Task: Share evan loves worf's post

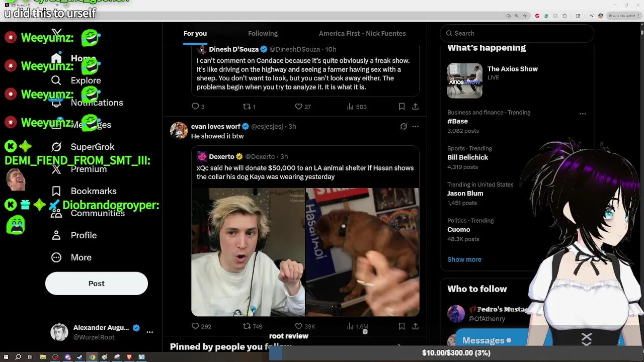Action: tap(415, 326)
